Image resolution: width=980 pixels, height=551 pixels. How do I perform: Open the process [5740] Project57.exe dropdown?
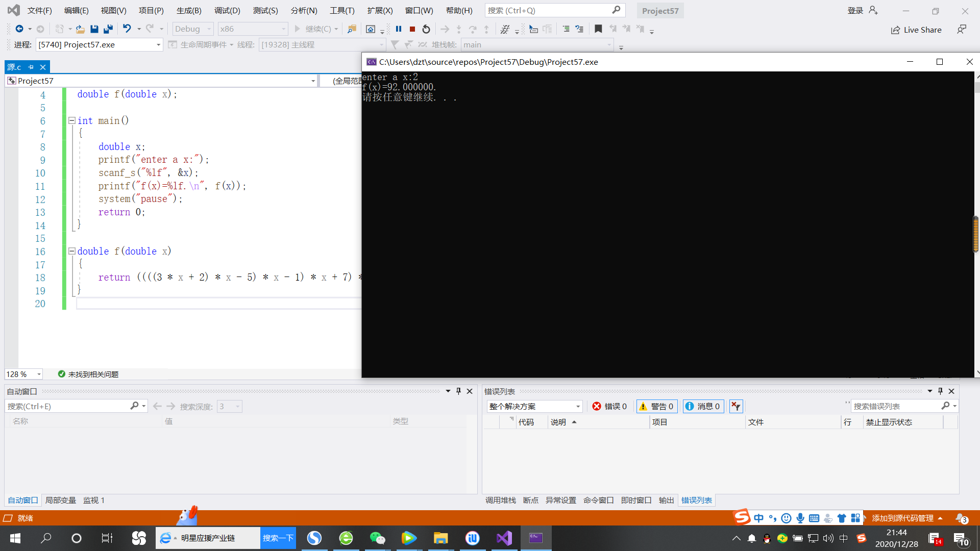click(x=158, y=45)
